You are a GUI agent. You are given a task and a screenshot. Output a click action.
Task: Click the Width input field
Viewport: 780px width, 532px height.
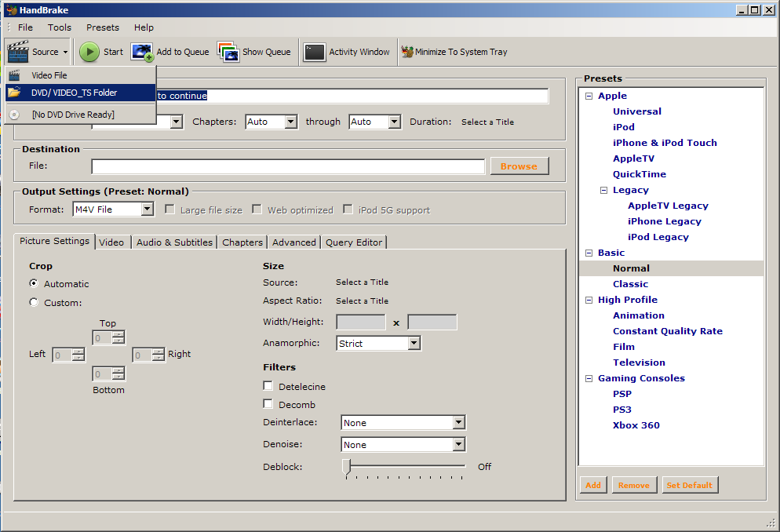click(361, 322)
